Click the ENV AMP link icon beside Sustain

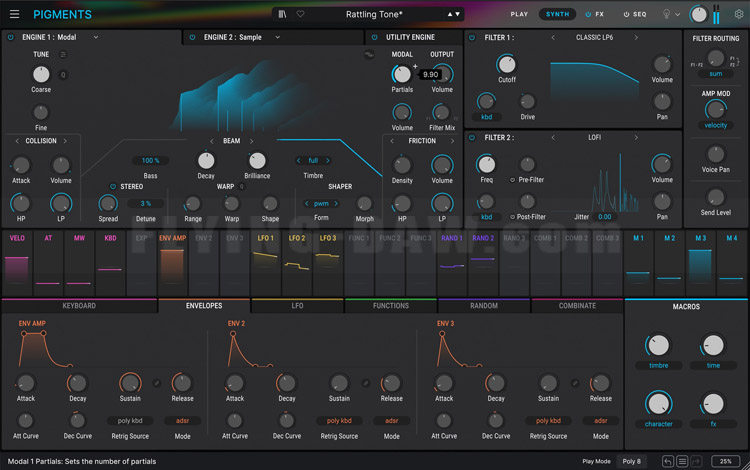(x=157, y=382)
